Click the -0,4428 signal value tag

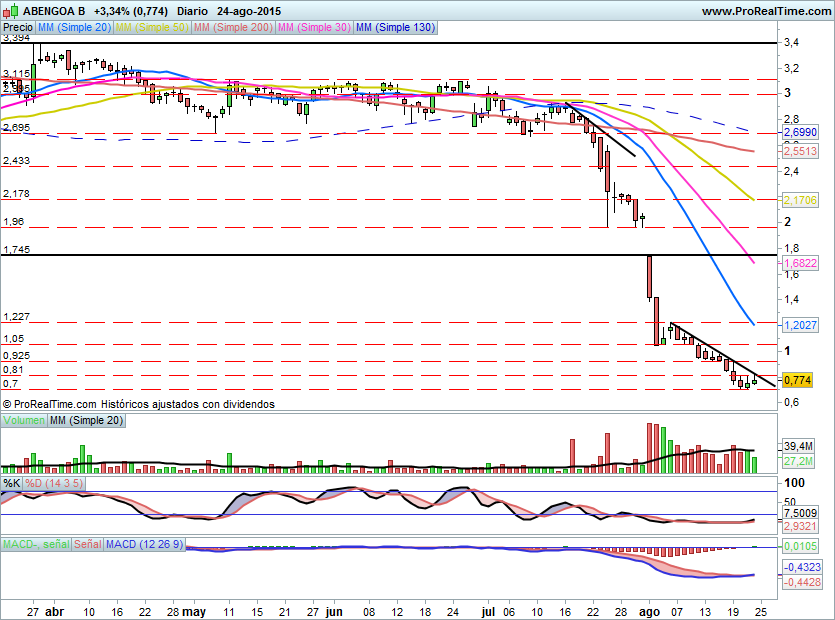click(x=802, y=582)
